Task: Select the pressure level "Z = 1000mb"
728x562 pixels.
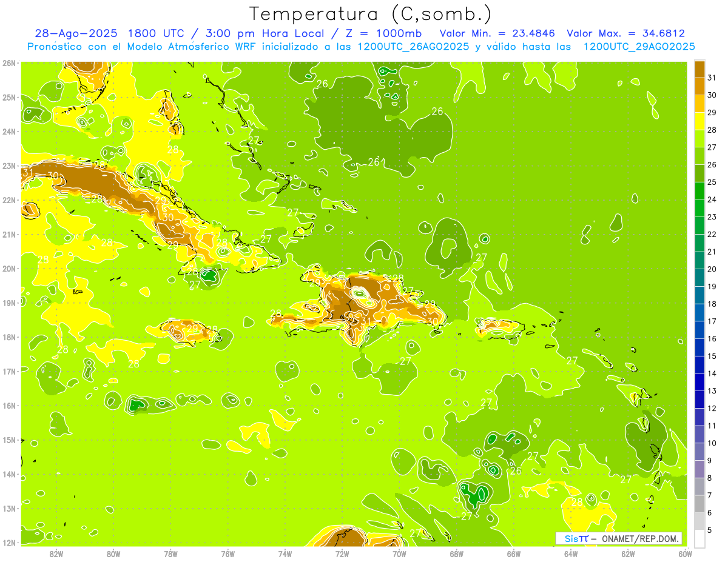Action: (383, 33)
